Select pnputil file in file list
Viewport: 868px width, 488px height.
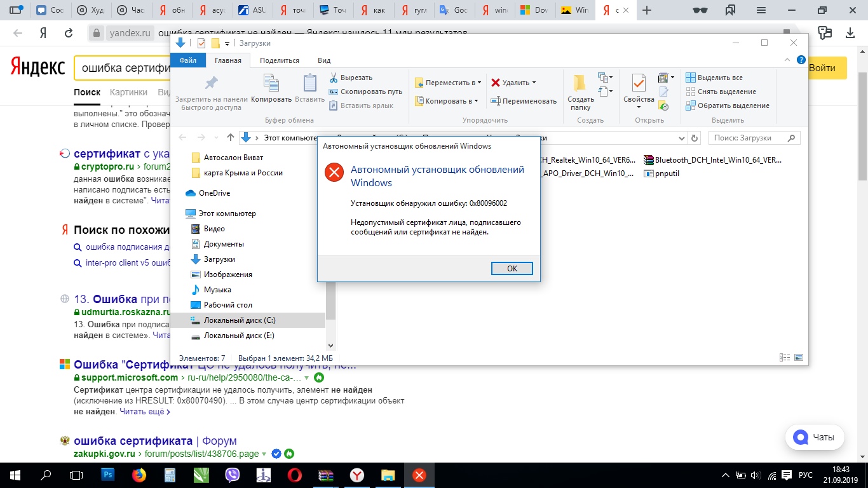click(661, 173)
